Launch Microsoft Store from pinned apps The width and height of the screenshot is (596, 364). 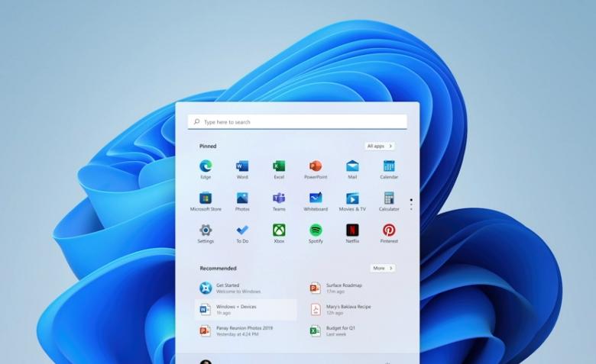206,201
